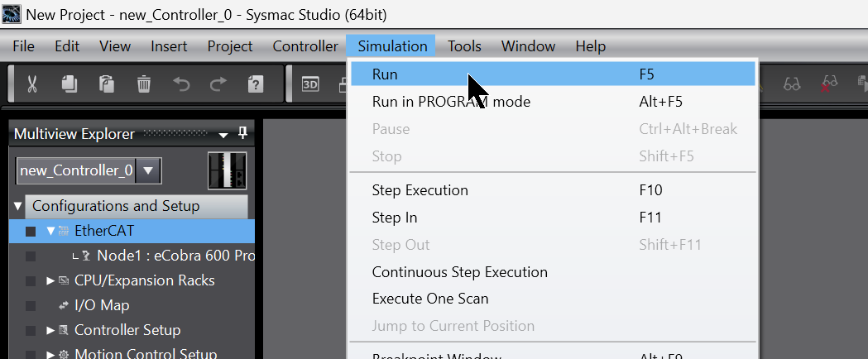Click the Delete trash can icon

coord(144,84)
